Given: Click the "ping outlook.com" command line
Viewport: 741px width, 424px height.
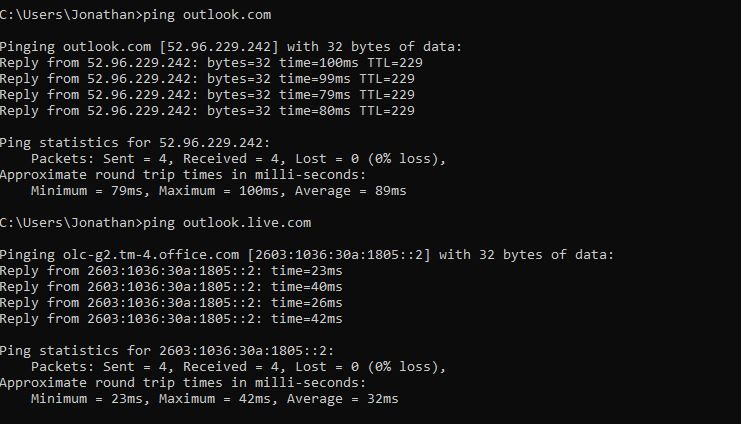Looking at the screenshot, I should 135,15.
